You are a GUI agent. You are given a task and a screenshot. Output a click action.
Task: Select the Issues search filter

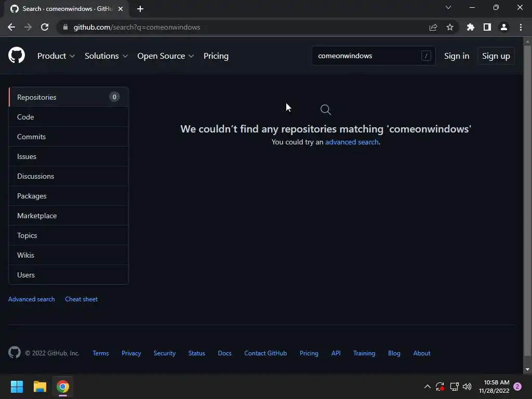69,156
